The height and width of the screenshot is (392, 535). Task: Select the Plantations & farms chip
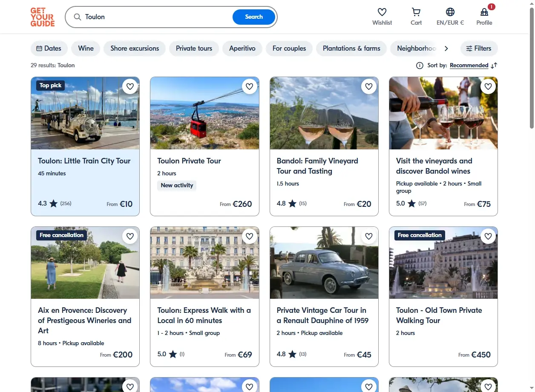[351, 49]
